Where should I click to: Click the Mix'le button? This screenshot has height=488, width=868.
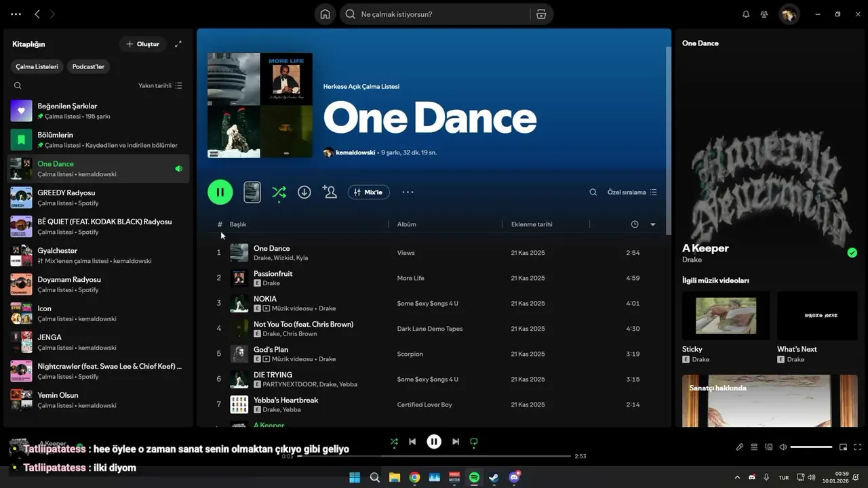point(369,192)
